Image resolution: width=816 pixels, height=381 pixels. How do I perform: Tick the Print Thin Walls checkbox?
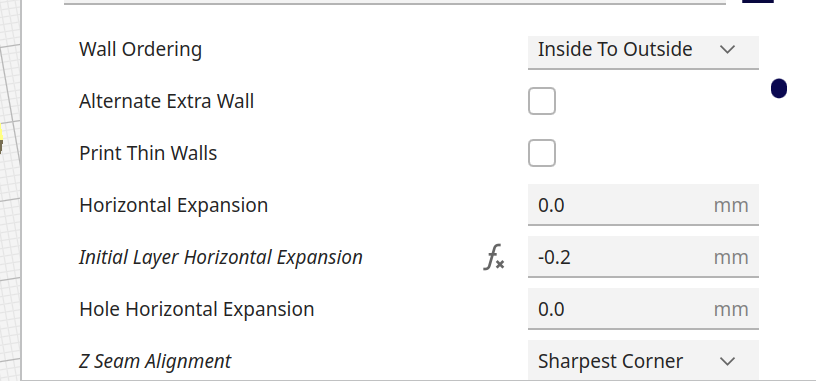click(x=542, y=153)
